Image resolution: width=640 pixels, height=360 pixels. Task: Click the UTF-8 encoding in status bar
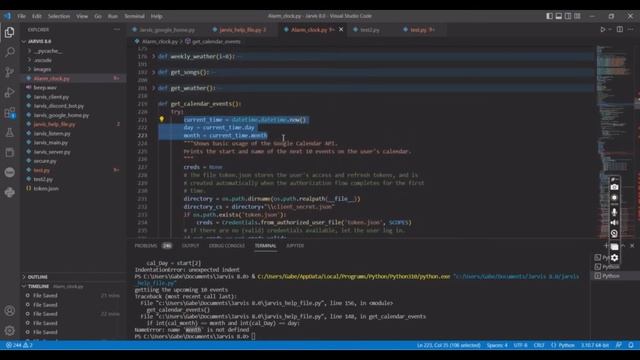point(520,345)
